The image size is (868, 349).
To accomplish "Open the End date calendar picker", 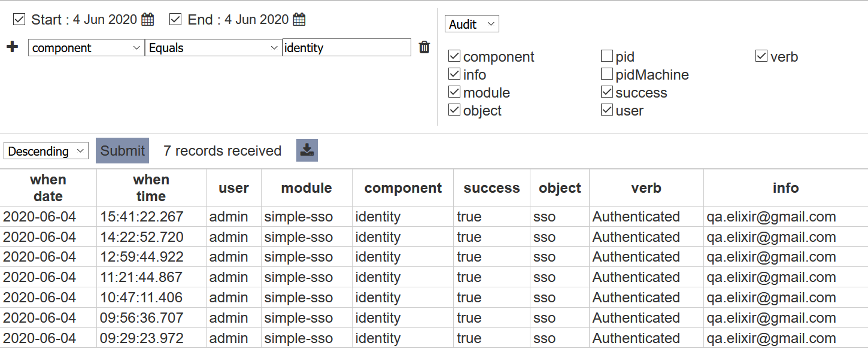I will (299, 20).
